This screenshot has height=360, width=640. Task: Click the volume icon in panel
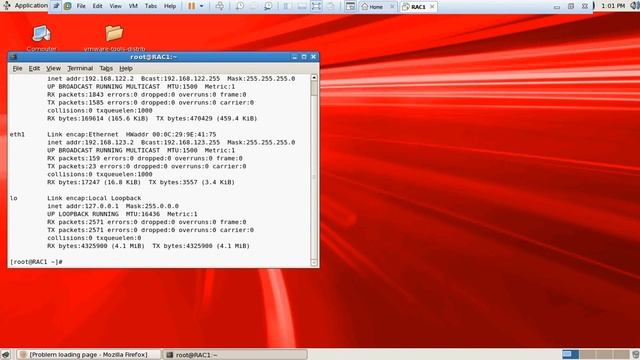tap(635, 6)
